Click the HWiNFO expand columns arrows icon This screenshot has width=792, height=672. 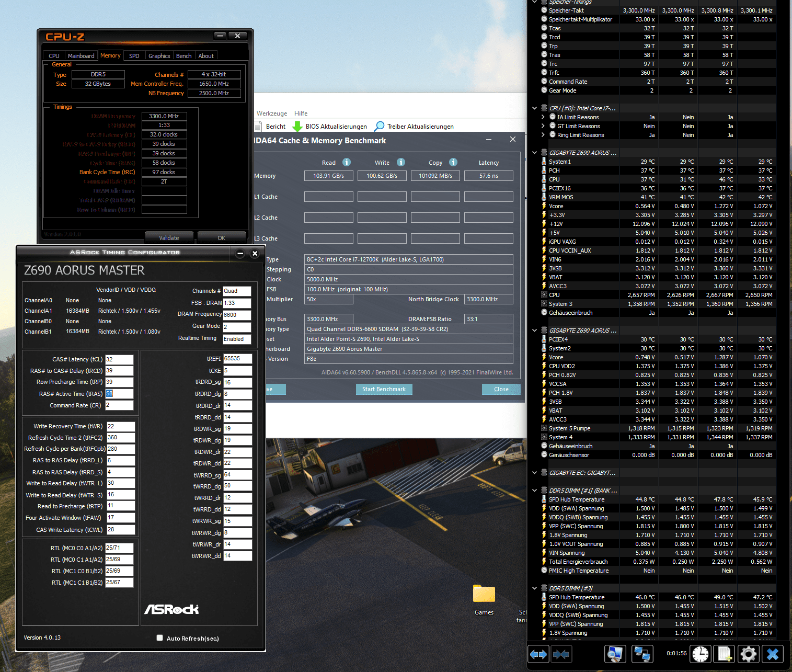pos(538,654)
